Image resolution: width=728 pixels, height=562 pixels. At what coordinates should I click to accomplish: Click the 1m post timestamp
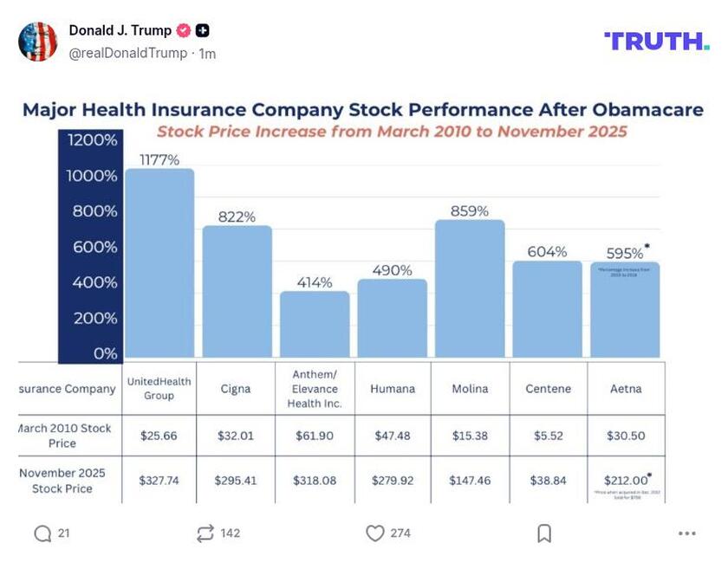click(208, 54)
